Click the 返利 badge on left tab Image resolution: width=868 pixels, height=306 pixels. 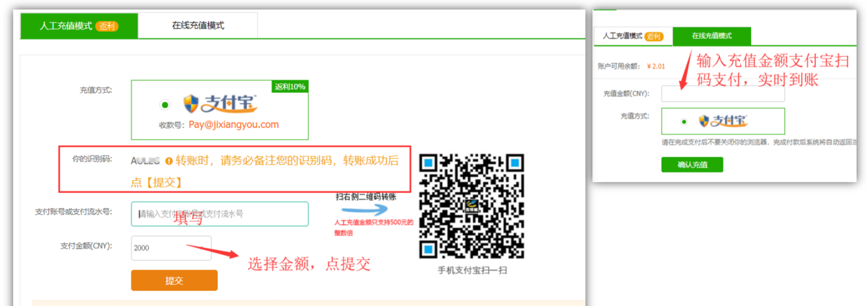click(x=107, y=26)
